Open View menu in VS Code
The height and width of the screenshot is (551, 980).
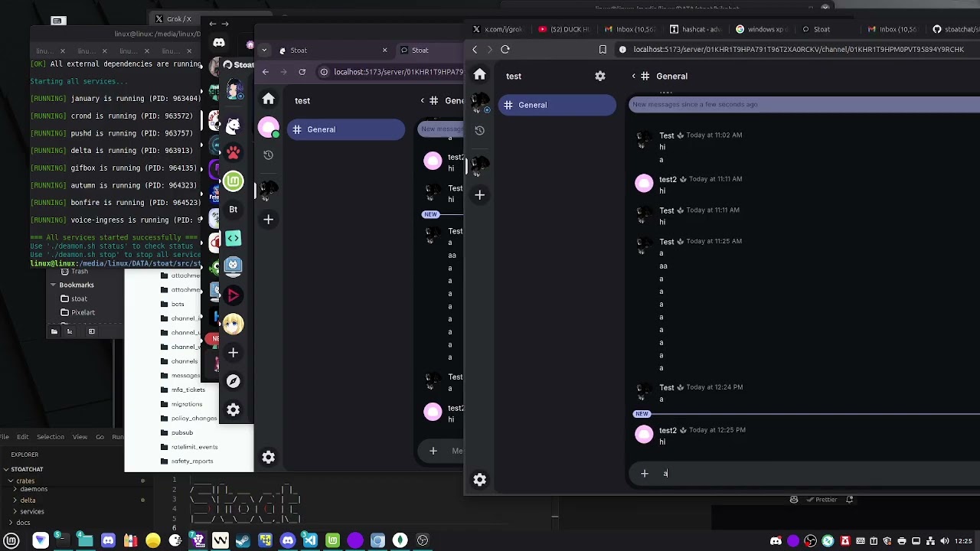coord(80,437)
